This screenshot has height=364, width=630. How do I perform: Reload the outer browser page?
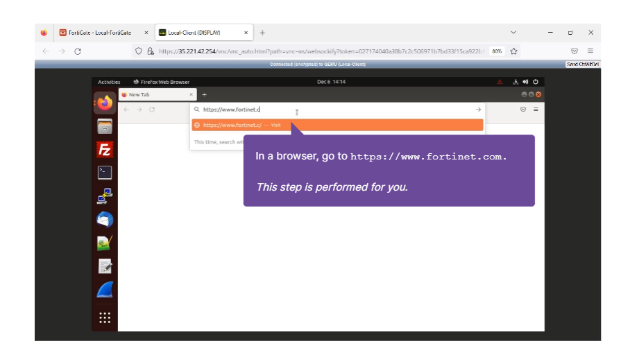(78, 51)
